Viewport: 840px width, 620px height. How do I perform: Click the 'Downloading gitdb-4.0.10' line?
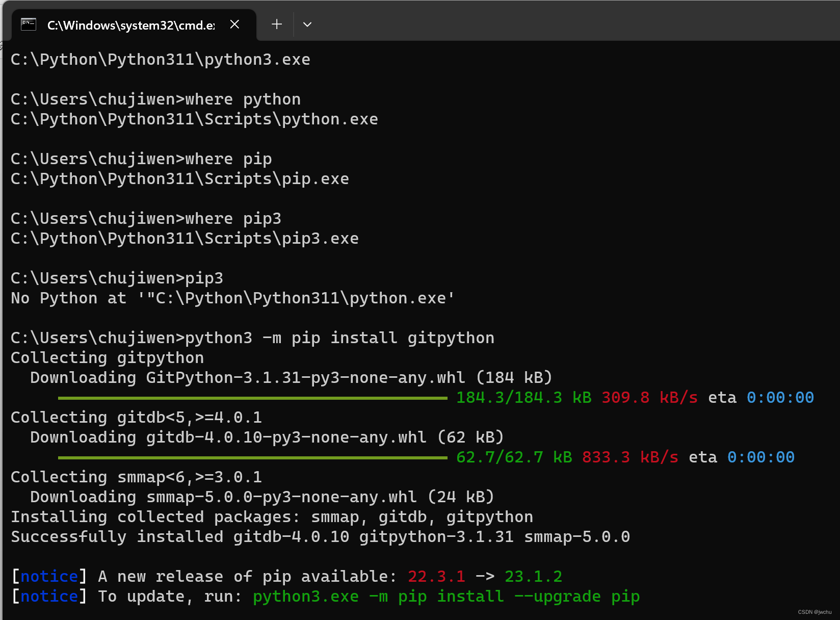267,437
